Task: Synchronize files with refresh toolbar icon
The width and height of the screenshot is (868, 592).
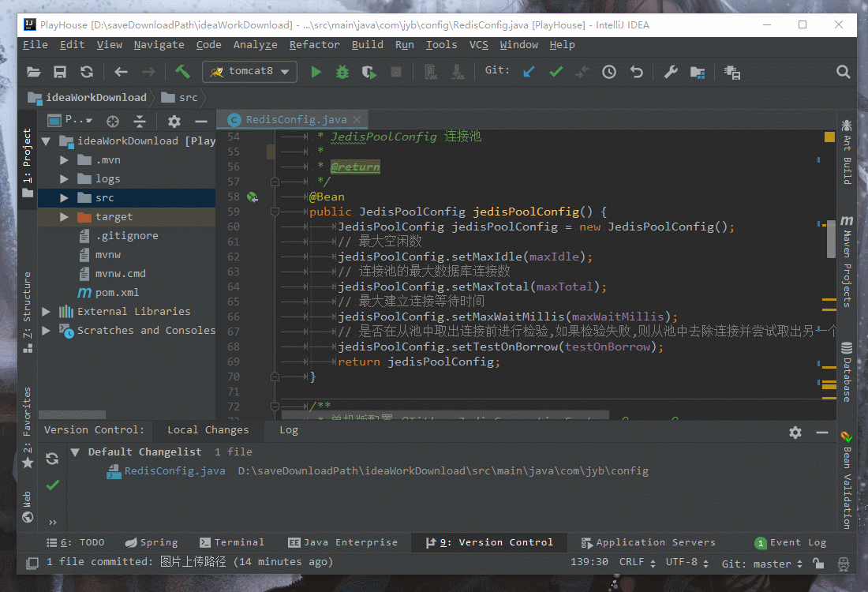Action: [x=87, y=72]
